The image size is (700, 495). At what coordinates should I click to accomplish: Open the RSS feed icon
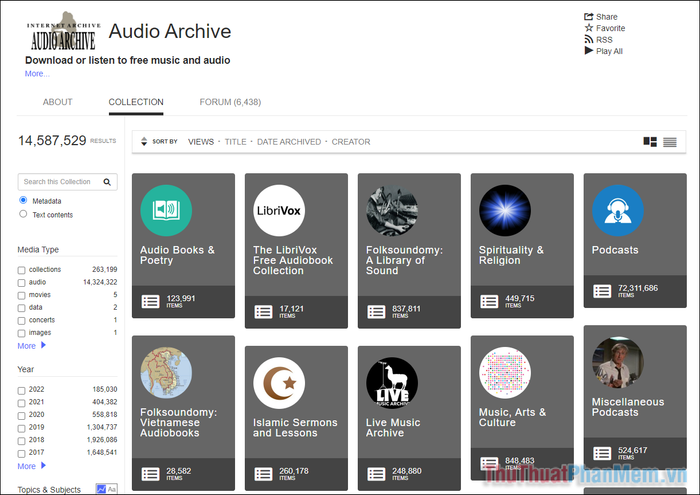[x=589, y=39]
